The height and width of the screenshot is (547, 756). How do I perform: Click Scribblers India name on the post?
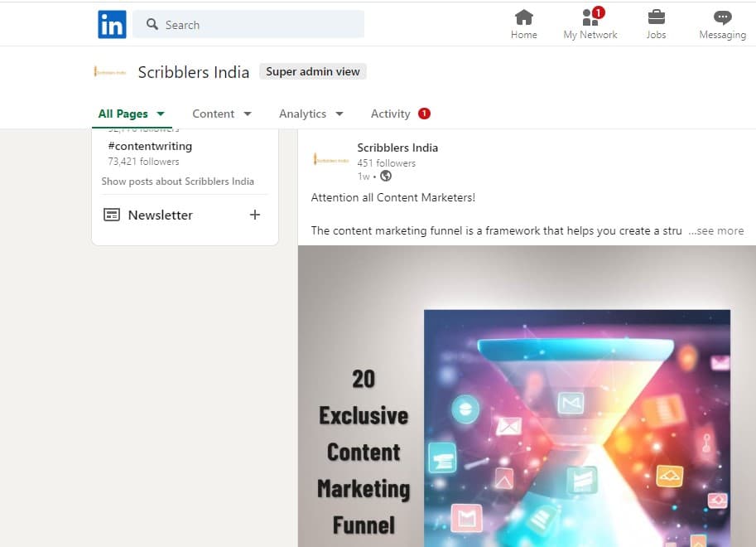[397, 148]
